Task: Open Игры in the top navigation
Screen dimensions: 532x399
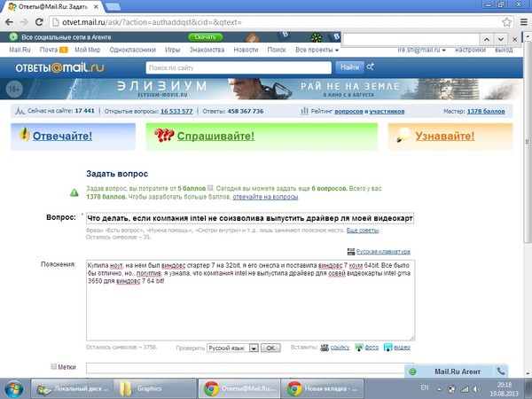Action: [172, 50]
